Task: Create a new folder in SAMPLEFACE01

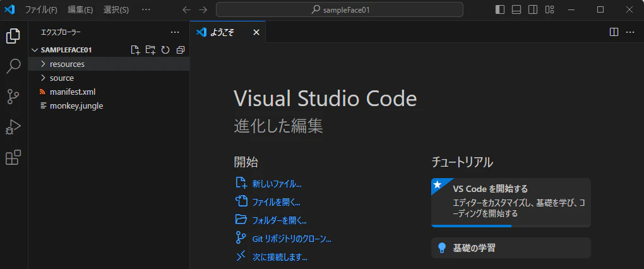Action: (x=150, y=50)
